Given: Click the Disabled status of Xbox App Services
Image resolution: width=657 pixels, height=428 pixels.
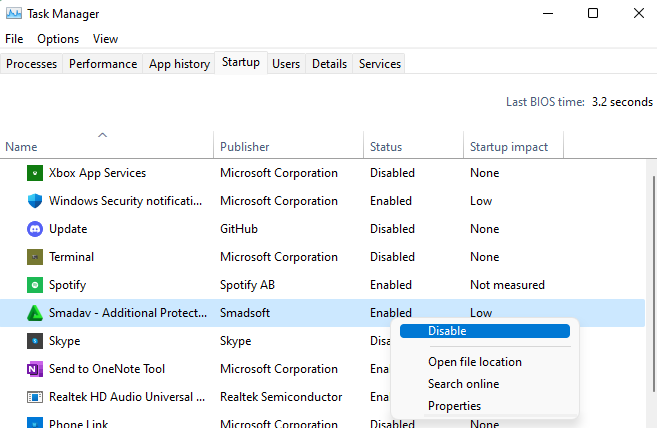Looking at the screenshot, I should coord(392,173).
